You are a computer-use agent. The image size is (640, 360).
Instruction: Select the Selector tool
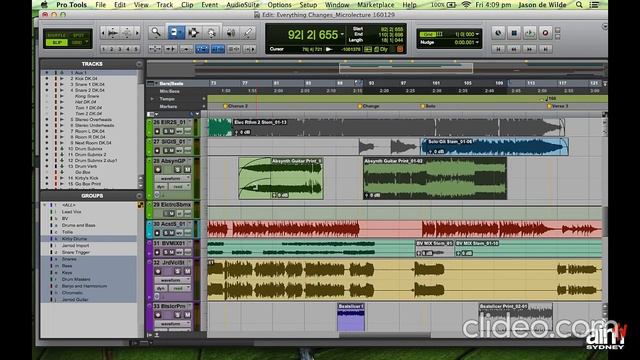[193, 33]
